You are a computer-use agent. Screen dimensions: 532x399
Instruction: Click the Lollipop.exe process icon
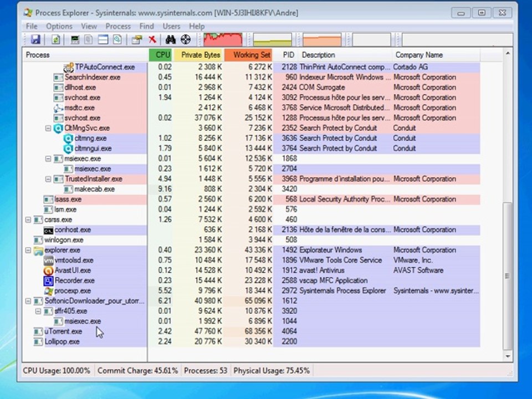click(38, 342)
